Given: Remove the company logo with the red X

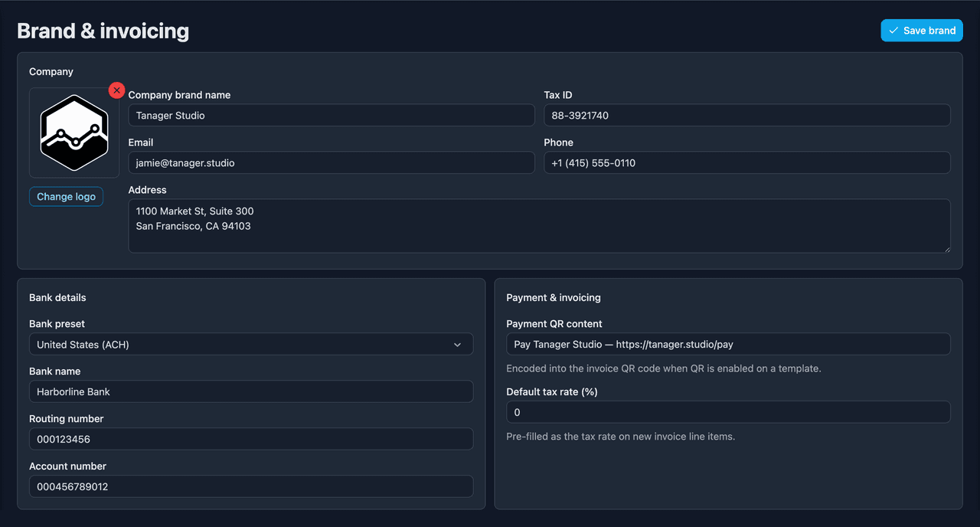Looking at the screenshot, I should (x=116, y=90).
